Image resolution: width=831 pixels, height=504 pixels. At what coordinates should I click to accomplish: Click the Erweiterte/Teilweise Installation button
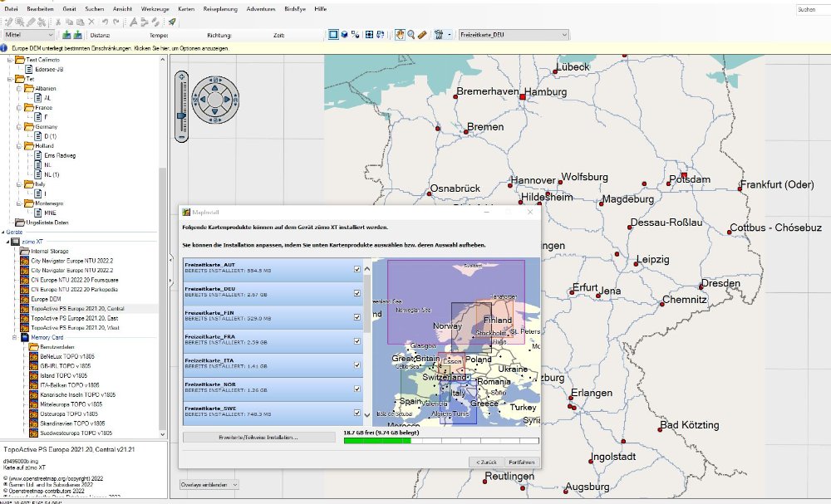[258, 437]
